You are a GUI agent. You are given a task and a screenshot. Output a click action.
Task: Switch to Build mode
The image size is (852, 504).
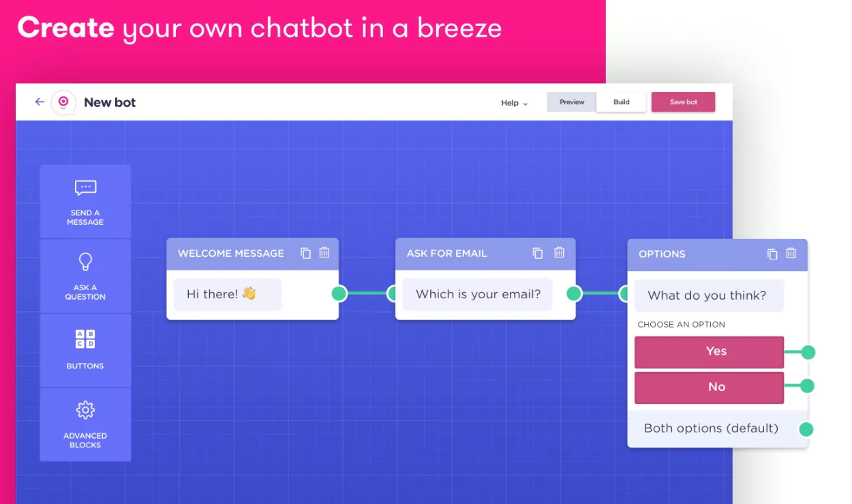click(621, 101)
